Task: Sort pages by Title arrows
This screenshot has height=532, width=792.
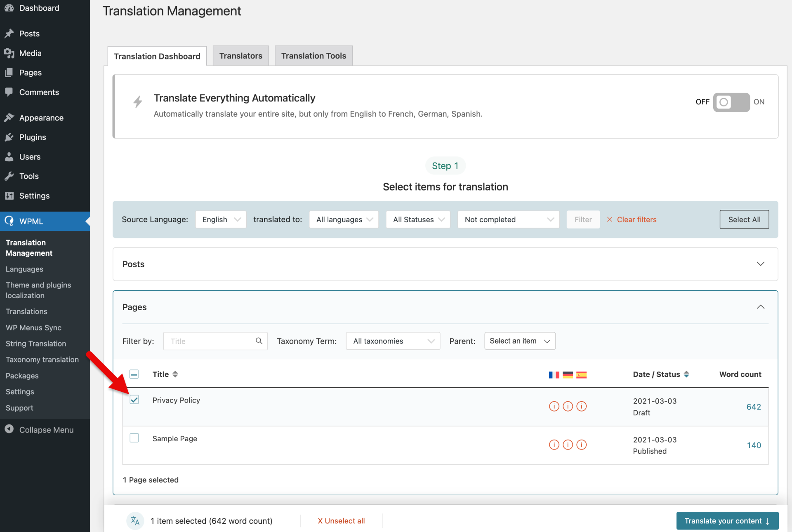Action: tap(175, 374)
